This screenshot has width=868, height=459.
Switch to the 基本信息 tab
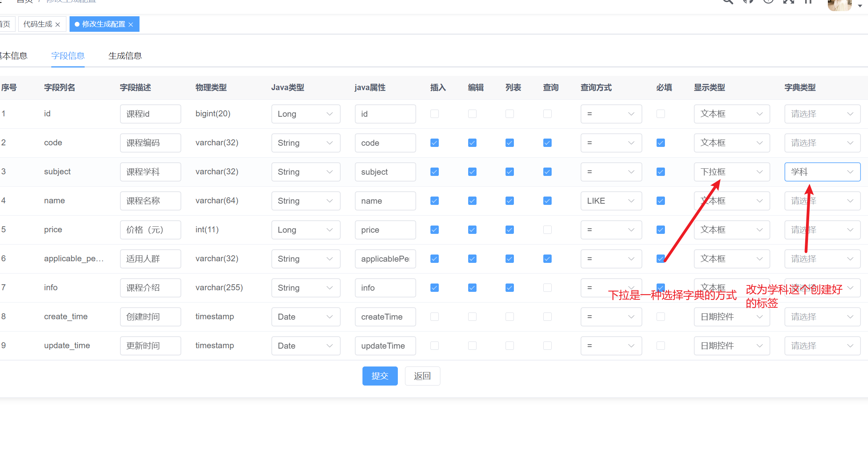(14, 56)
